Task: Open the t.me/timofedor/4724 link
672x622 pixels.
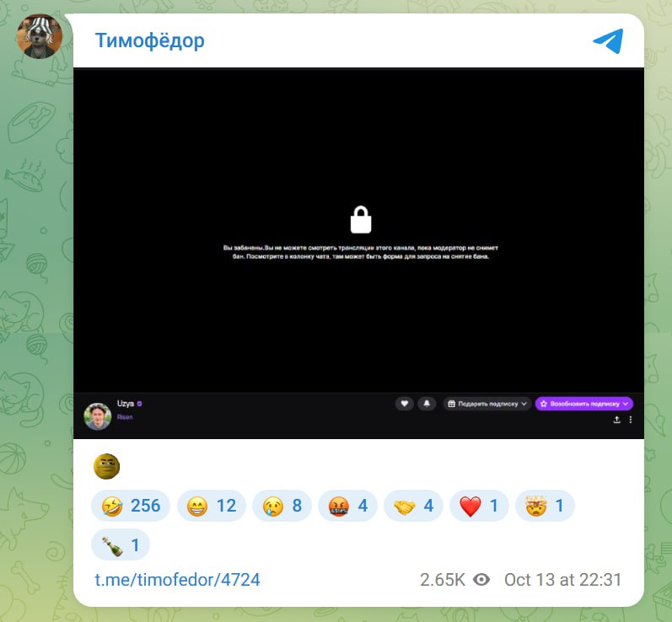Action: click(x=177, y=580)
